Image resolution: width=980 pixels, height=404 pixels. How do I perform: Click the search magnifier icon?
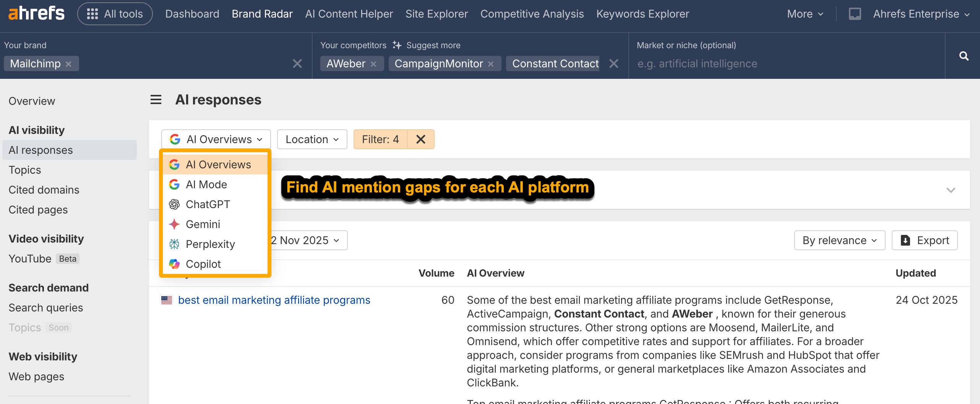tap(964, 56)
